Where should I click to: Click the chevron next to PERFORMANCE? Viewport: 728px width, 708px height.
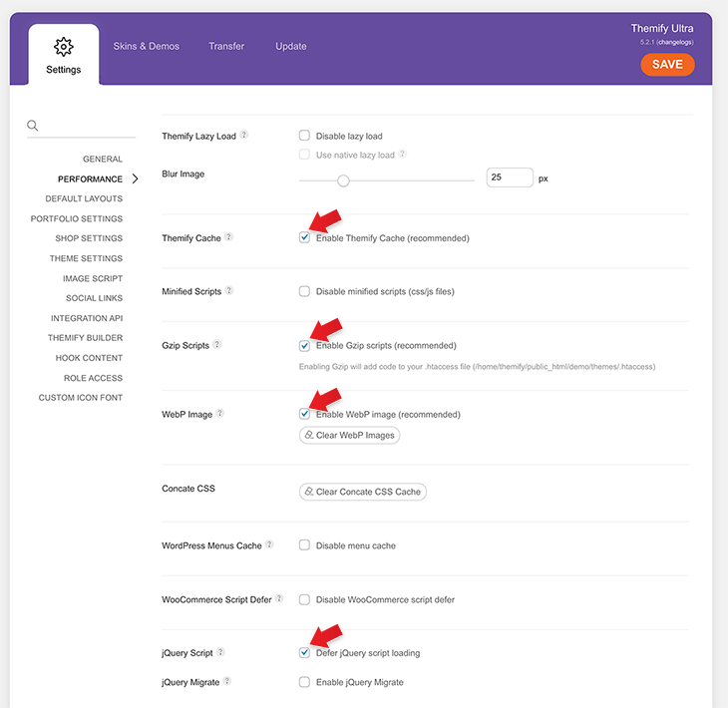pos(135,178)
